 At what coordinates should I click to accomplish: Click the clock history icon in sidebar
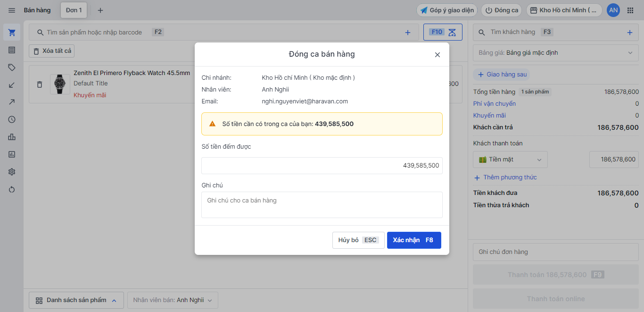coord(12,119)
